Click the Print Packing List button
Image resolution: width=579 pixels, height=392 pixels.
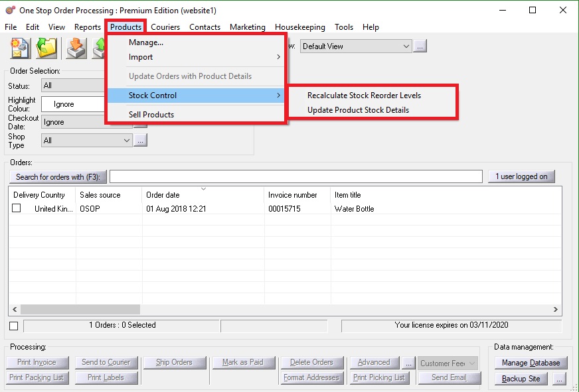(x=37, y=377)
